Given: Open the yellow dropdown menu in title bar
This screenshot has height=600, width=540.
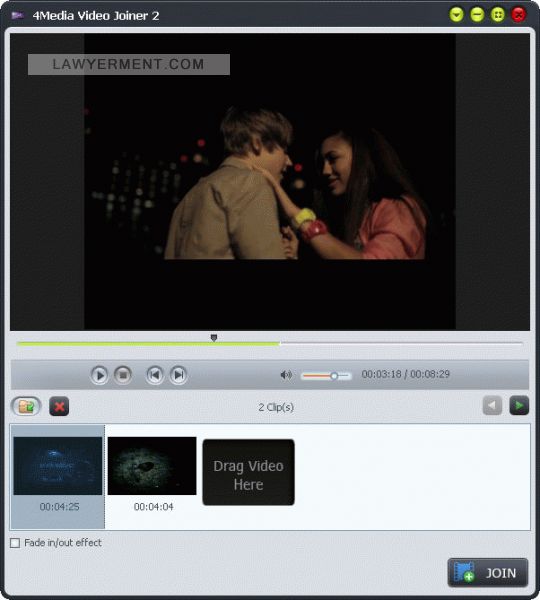Looking at the screenshot, I should point(457,15).
